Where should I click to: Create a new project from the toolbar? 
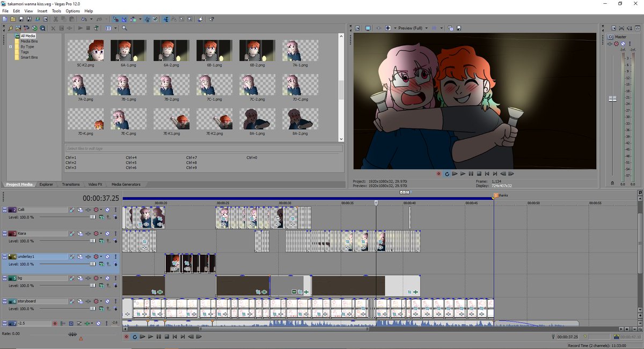[x=4, y=19]
